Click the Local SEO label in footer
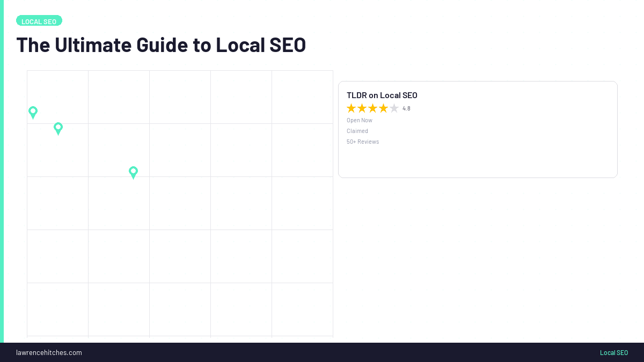 tap(614, 352)
